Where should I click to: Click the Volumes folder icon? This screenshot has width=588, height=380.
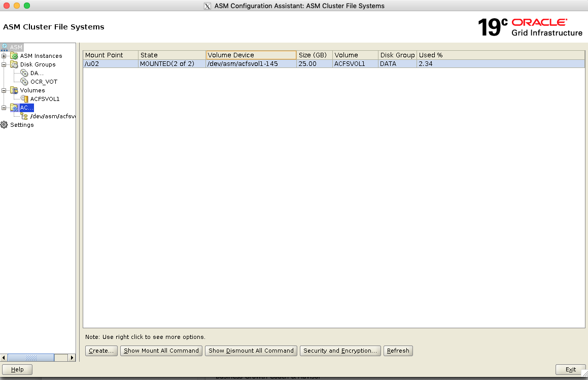tap(14, 90)
